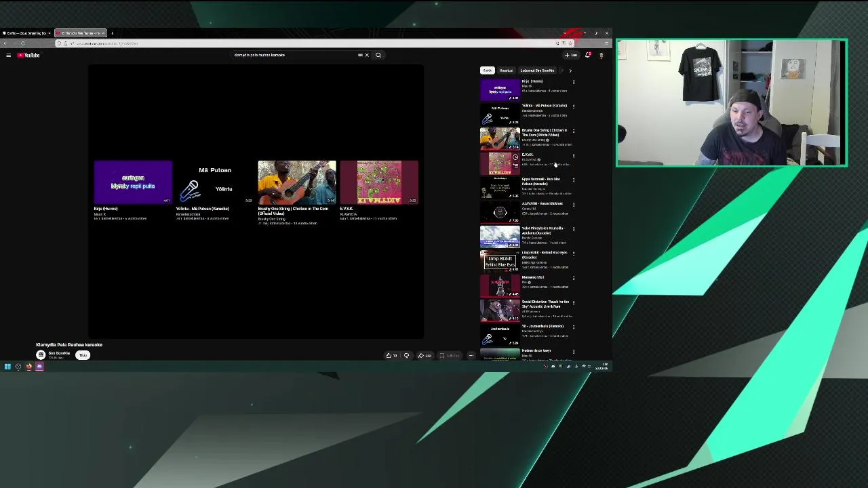Viewport: 868px width, 488px height.
Task: Select the first (Kaikki) filter chip
Action: click(487, 70)
